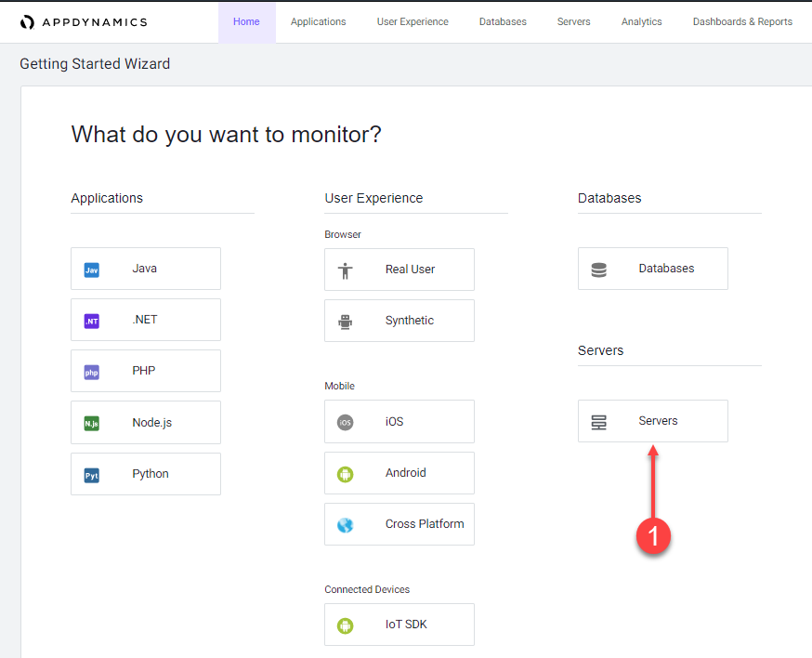Image resolution: width=812 pixels, height=658 pixels.
Task: Switch to the Databases top navigation tab
Action: [x=503, y=21]
